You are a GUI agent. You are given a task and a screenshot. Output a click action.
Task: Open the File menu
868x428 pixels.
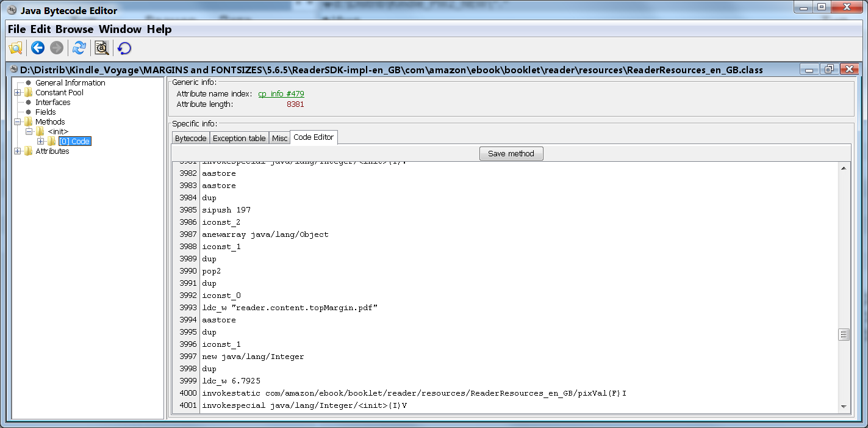(17, 29)
